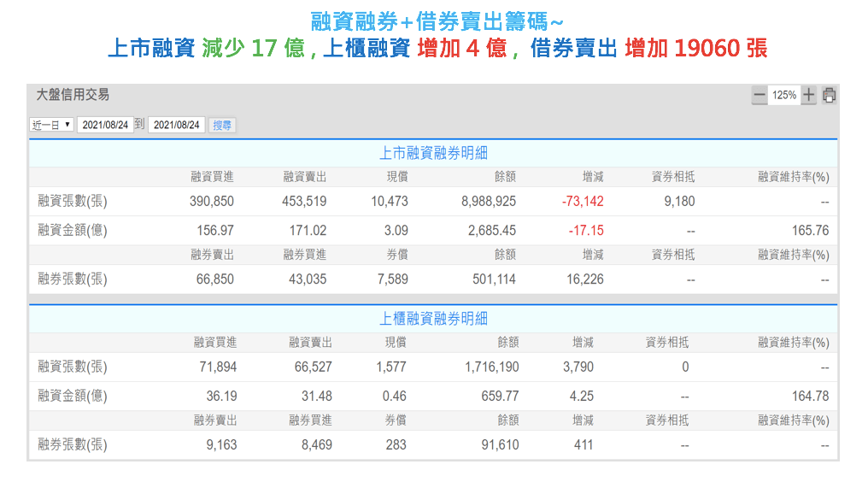Click the listed short balance 501,114
Image resolution: width=868 pixels, height=482 pixels.
tap(494, 279)
